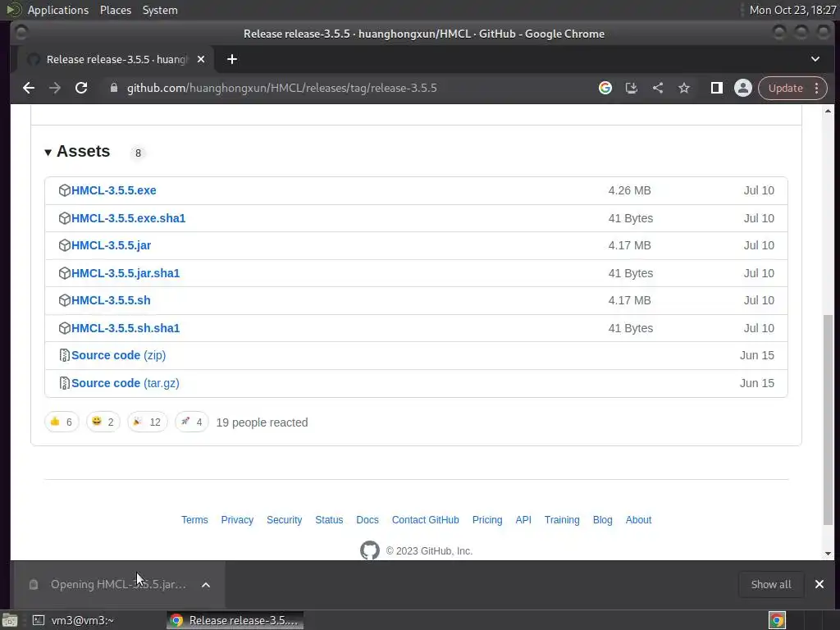This screenshot has height=630, width=840.
Task: Click zip file icon beside Source code (zip)
Action: (x=64, y=355)
